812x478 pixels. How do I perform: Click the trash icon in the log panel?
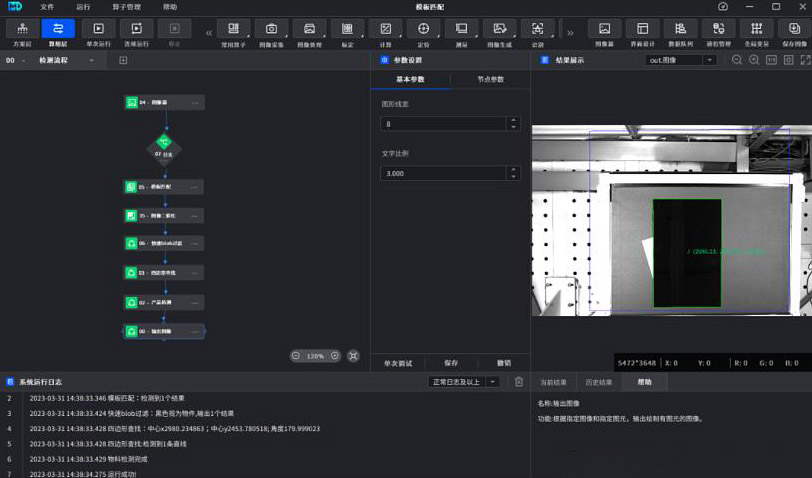point(518,381)
